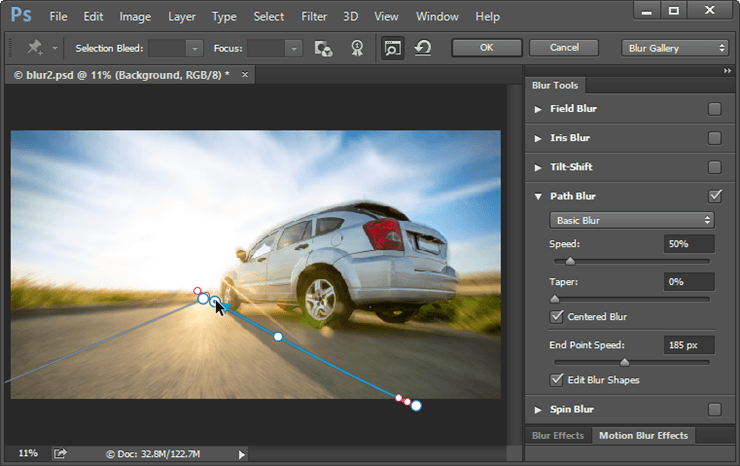
Task: Click the Photoshop Ps logo
Action: 21,15
